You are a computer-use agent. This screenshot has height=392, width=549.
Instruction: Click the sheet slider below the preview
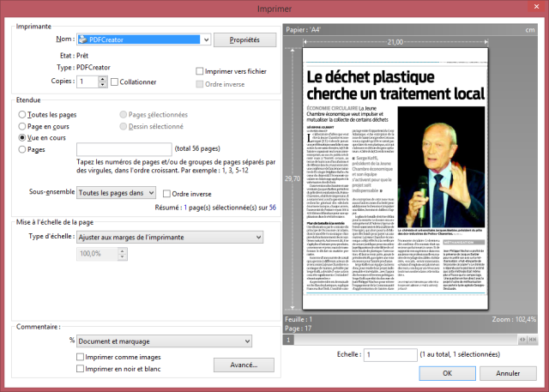pos(290,340)
